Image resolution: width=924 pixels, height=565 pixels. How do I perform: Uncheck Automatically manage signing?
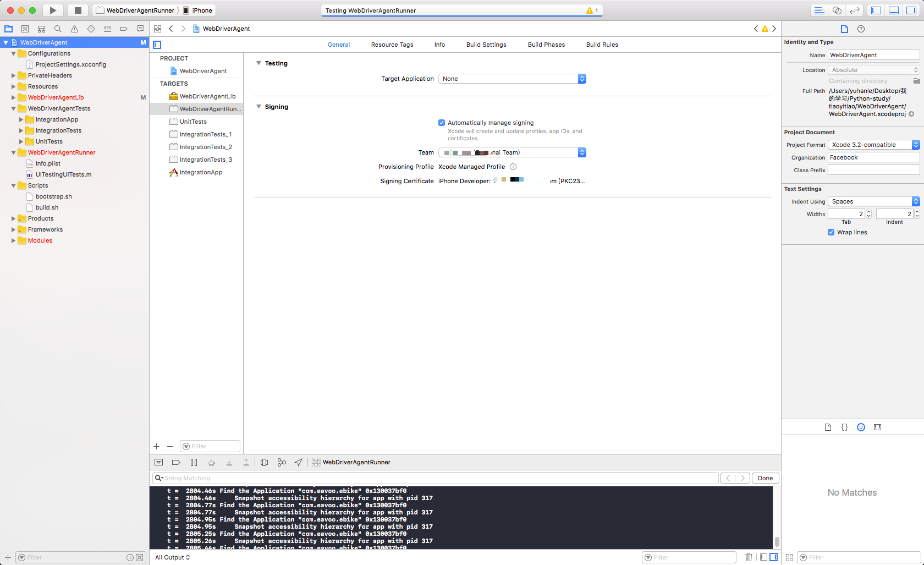442,123
